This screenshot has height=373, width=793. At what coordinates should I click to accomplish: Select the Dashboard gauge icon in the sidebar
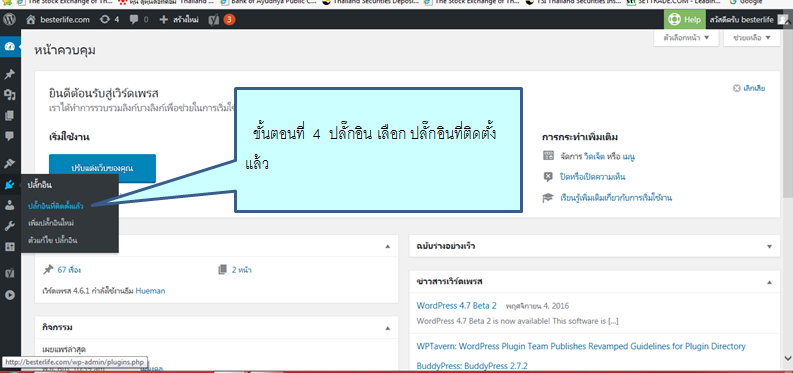pos(10,47)
